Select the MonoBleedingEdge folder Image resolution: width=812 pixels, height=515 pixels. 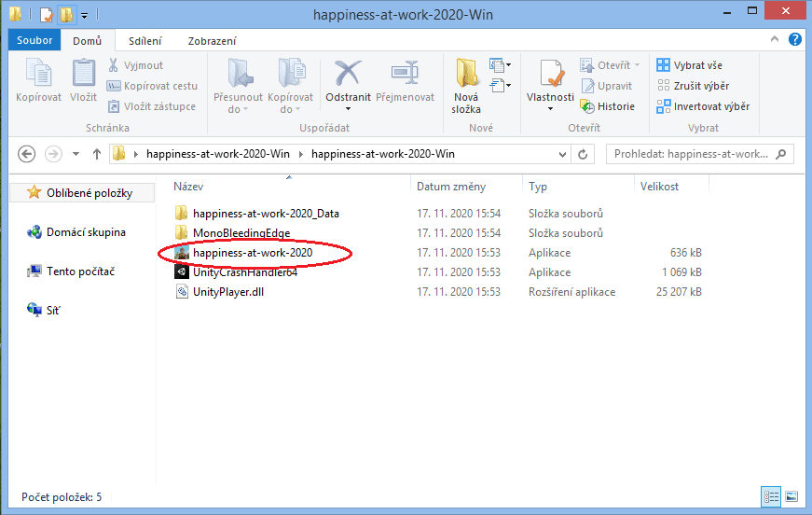point(241,233)
